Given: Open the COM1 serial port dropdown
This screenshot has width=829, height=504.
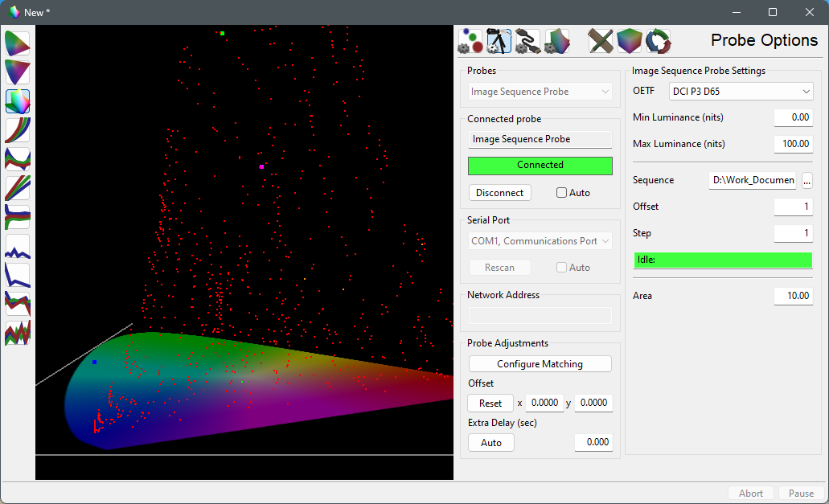Looking at the screenshot, I should click(x=540, y=241).
